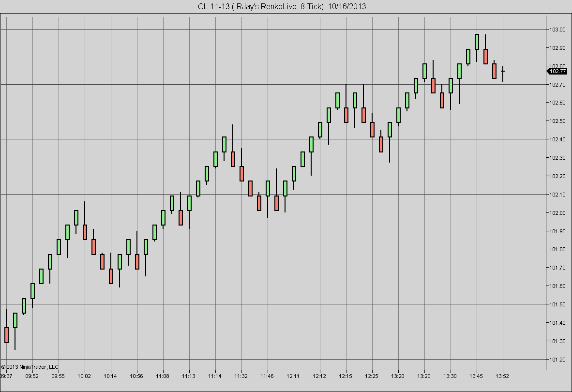Viewport: 572px width, 392px height.
Task: Click the 13:52 time axis label
Action: click(502, 376)
